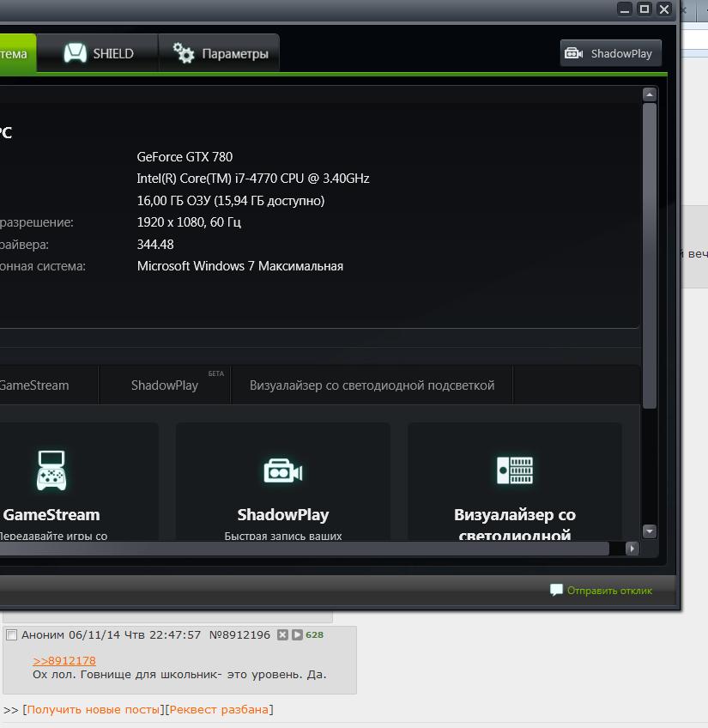The height and width of the screenshot is (728, 708).
Task: Click the Отправить отклик feedback link
Action: point(601,590)
